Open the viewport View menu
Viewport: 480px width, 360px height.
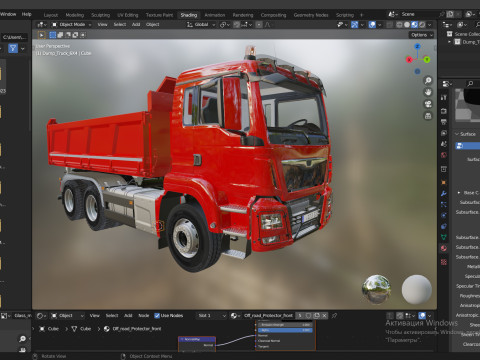coord(102,24)
